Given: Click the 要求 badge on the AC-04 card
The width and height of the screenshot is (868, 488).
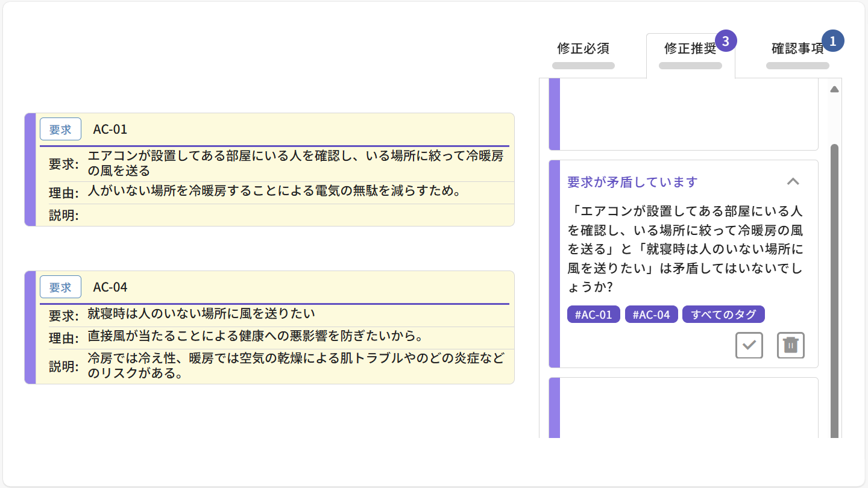Looking at the screenshot, I should click(x=60, y=287).
